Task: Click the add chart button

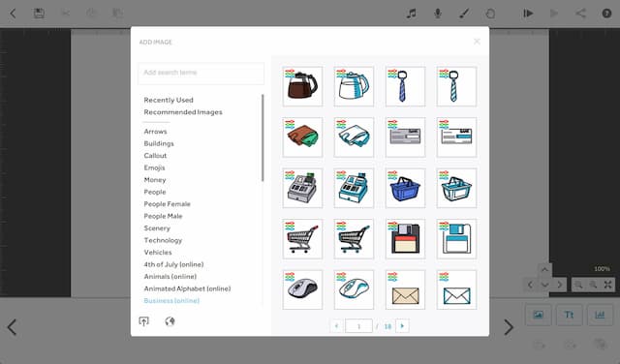Action: [600, 315]
